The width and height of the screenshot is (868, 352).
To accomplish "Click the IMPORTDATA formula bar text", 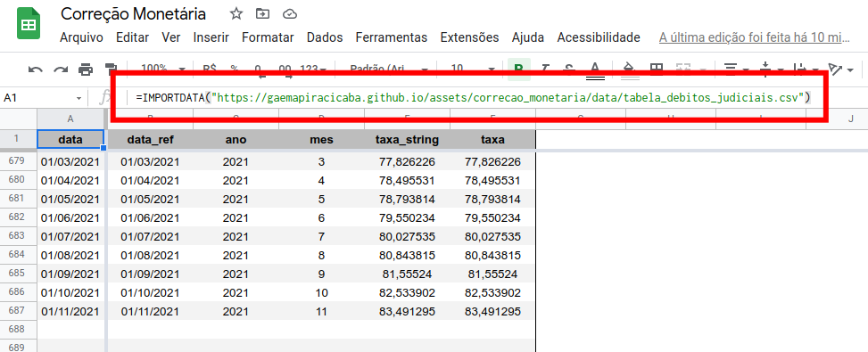I will (x=474, y=98).
